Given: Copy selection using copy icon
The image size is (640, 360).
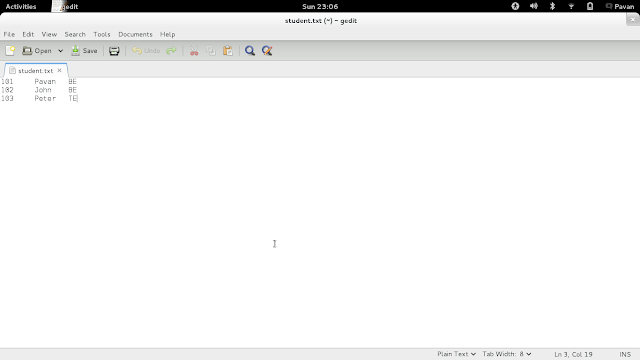Looking at the screenshot, I should tap(211, 51).
